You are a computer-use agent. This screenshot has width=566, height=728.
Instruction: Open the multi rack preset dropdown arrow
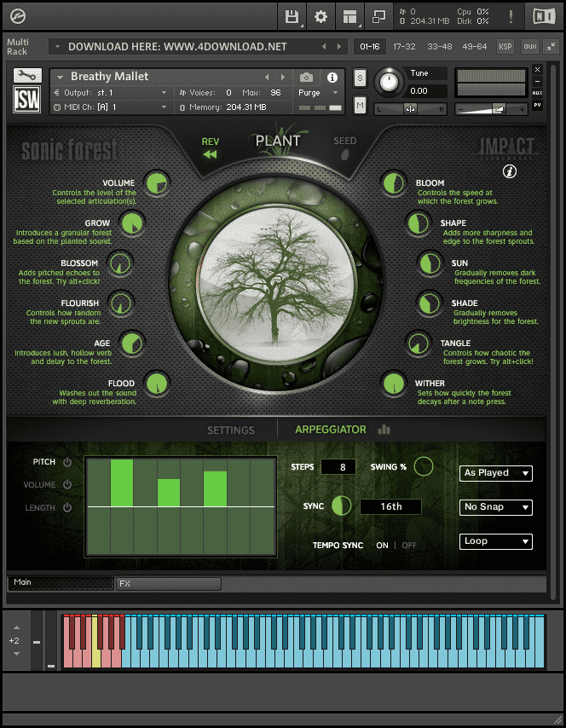coord(57,46)
